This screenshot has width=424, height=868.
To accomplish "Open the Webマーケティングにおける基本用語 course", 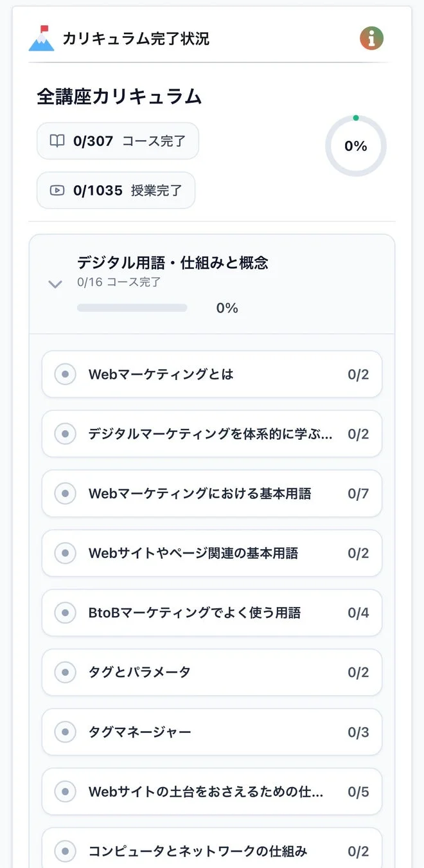I will coord(212,493).
